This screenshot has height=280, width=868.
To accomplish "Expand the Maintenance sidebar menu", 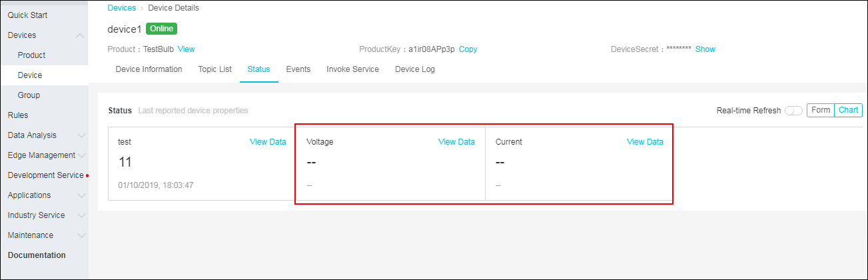I will click(44, 235).
